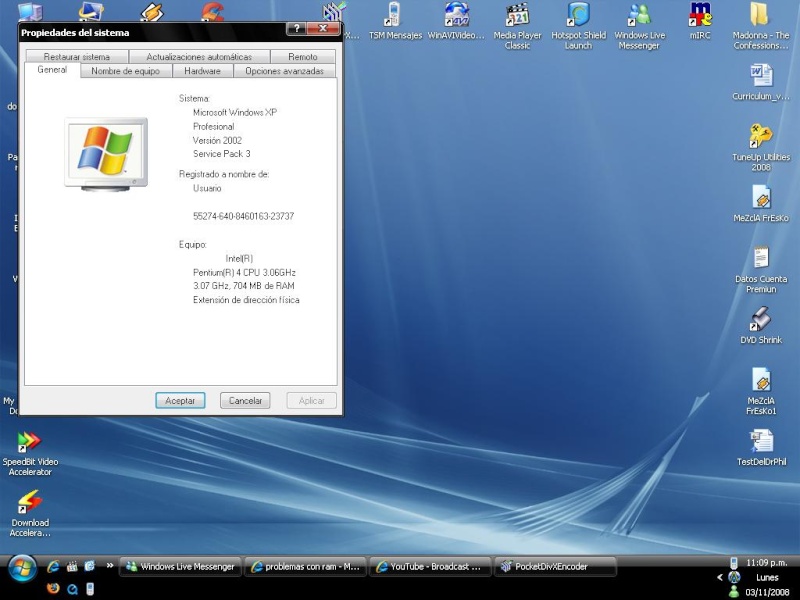
Task: Show hidden system tray icons arrow
Action: coord(720,578)
